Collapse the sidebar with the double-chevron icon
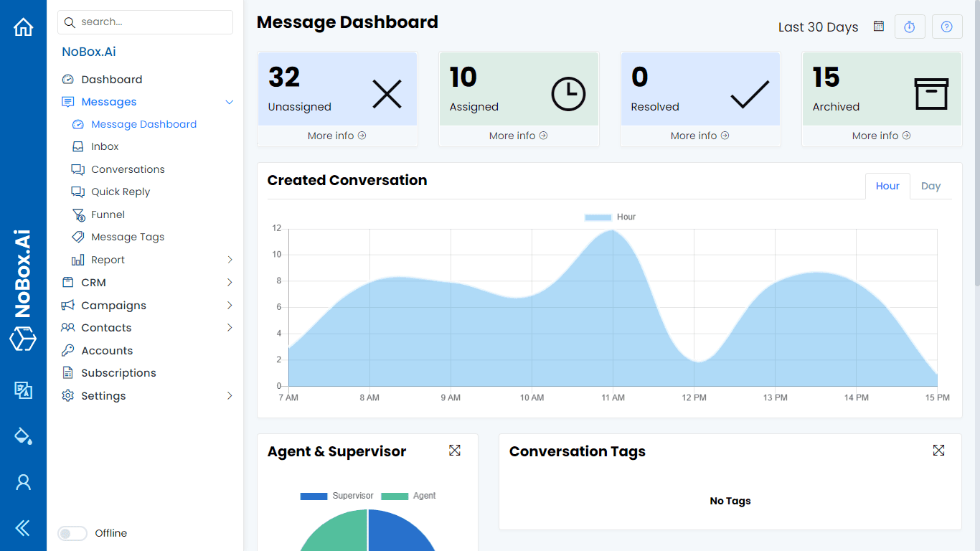 click(24, 528)
